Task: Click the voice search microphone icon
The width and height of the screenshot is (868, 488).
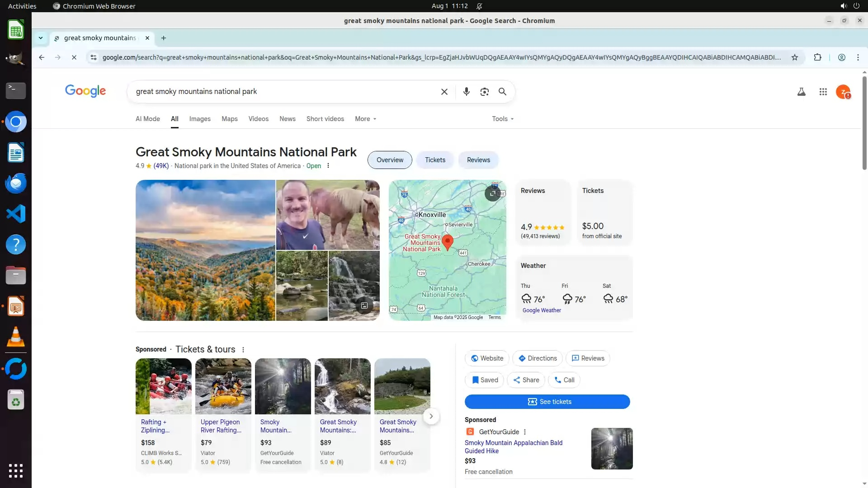Action: [466, 92]
